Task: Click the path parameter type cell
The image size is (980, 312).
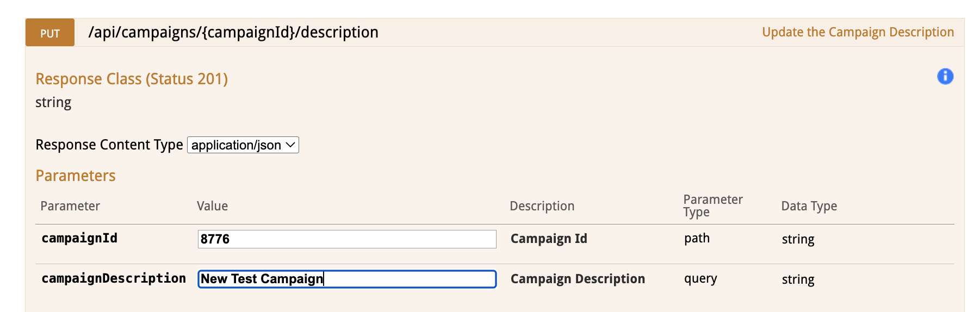Action: pos(697,239)
